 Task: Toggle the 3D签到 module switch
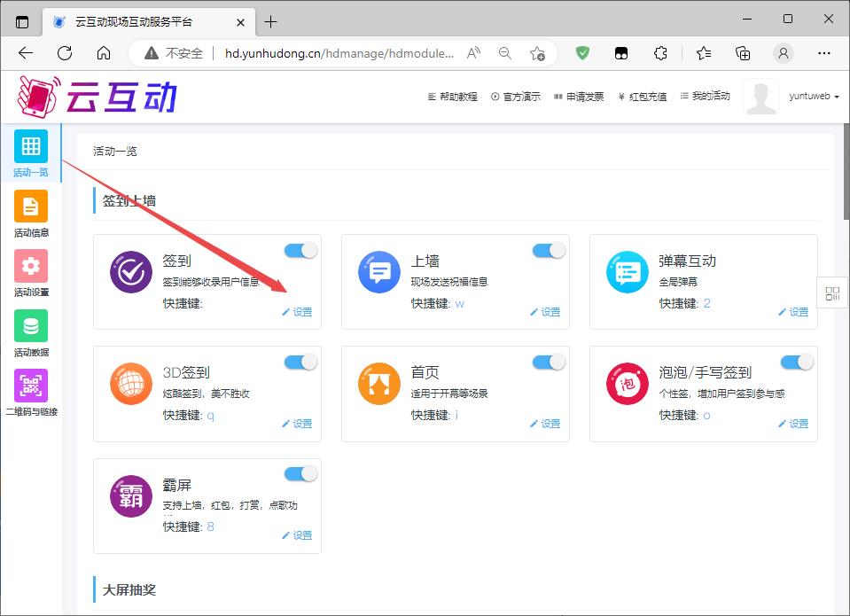point(300,363)
